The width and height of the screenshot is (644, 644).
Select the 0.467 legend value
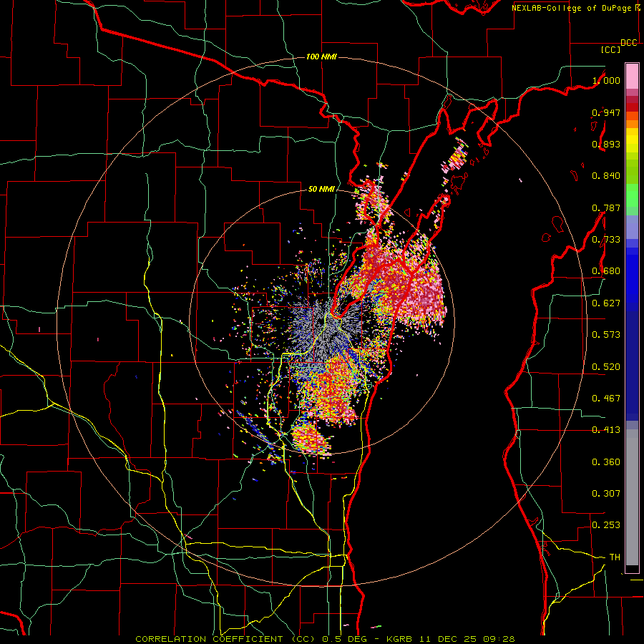(606, 399)
